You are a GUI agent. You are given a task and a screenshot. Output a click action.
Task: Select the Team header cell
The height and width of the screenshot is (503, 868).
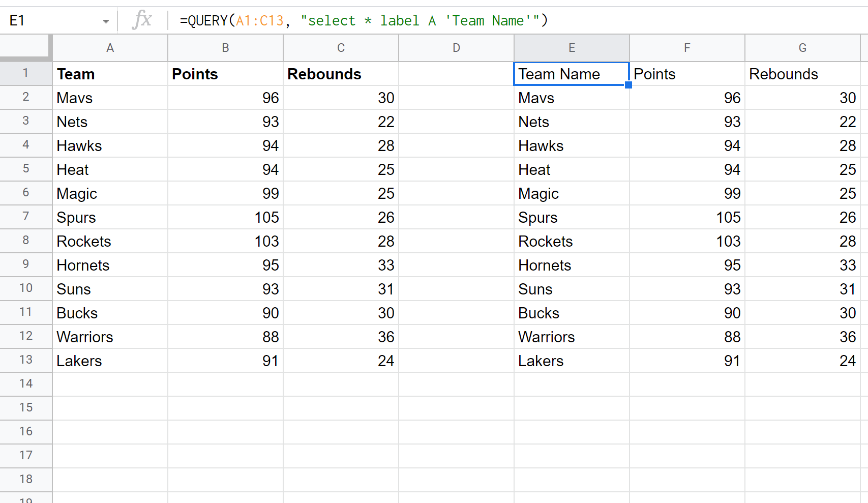[110, 74]
